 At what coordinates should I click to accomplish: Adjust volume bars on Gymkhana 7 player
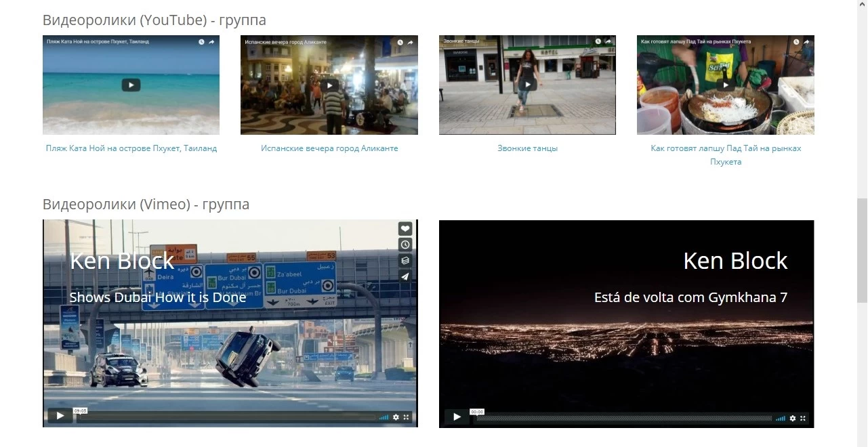pos(781,419)
